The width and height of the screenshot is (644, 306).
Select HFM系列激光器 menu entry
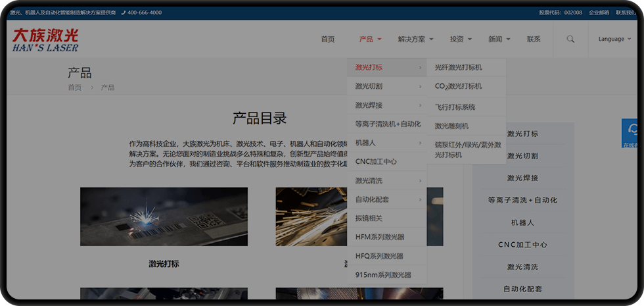(379, 237)
